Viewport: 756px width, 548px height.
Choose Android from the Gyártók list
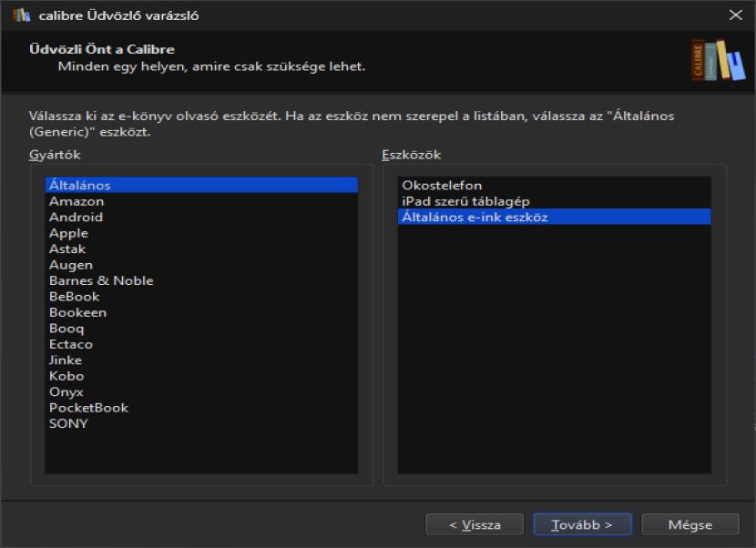pos(201,217)
